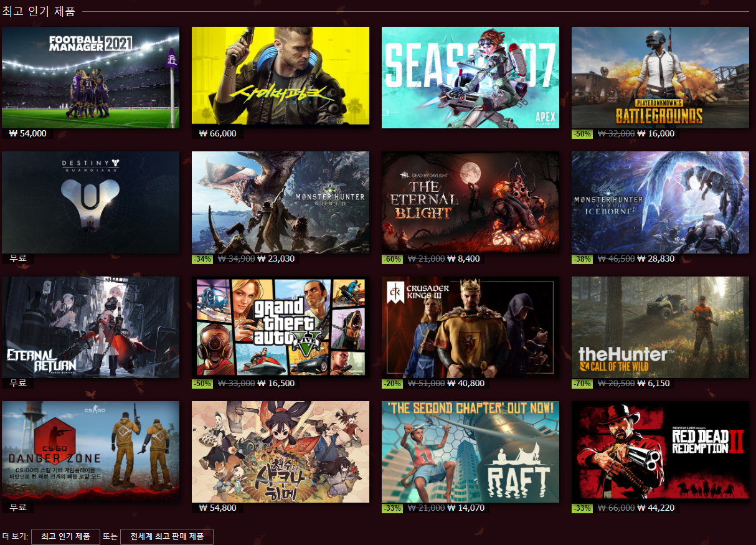This screenshot has height=545, width=756.
Task: Open Dead by Daylight Eternal Blight banner
Action: 470,202
